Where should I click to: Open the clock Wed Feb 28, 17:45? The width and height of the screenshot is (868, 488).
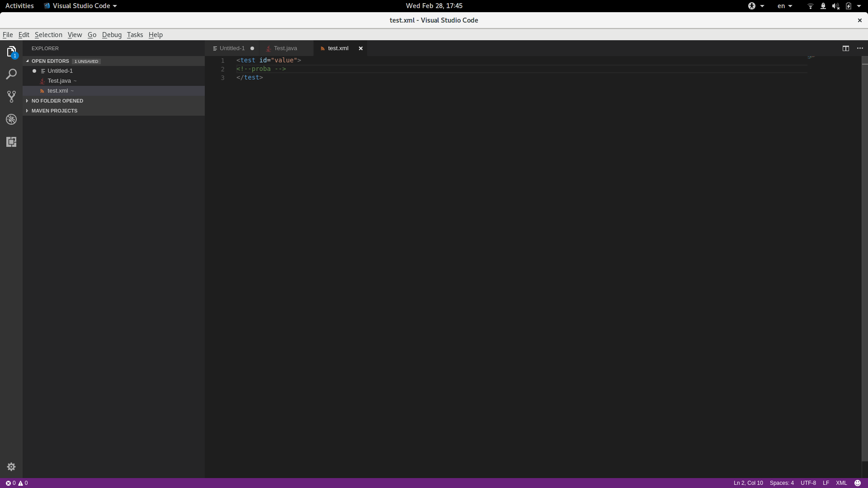[x=434, y=6]
